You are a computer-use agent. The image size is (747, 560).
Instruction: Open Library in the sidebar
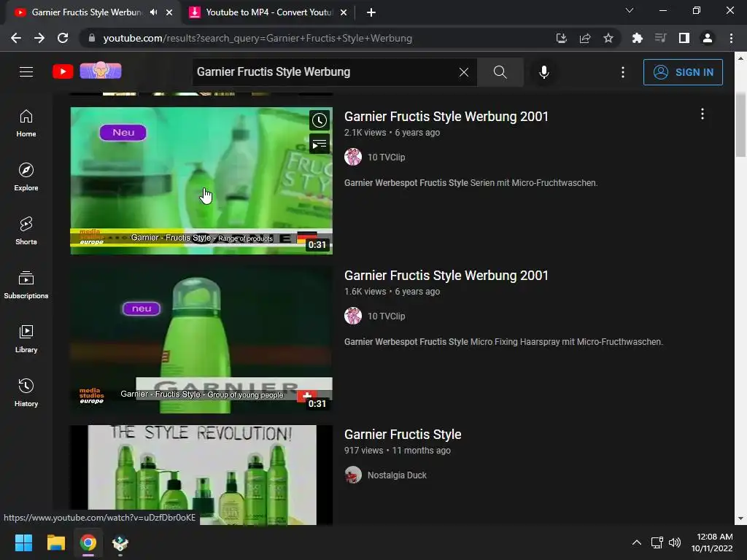click(26, 338)
